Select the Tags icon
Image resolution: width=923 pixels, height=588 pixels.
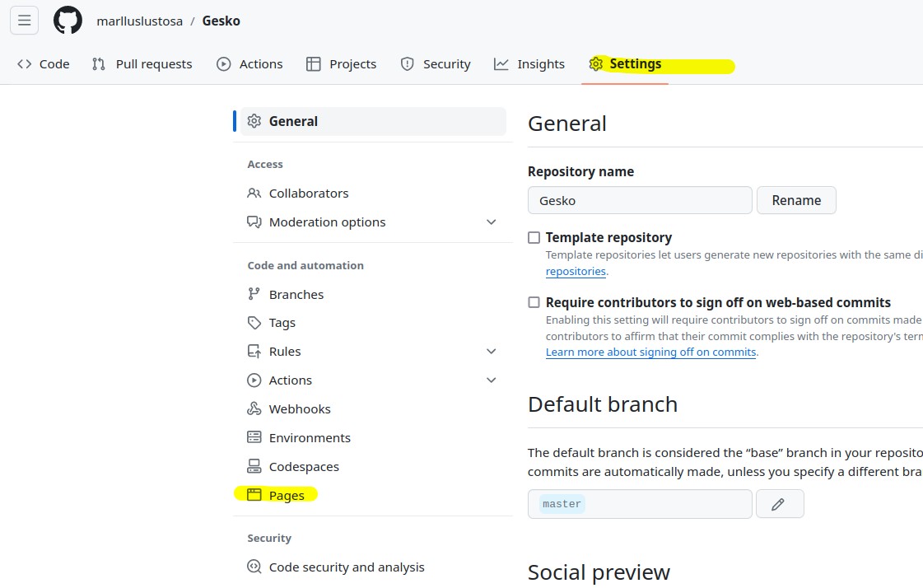click(x=253, y=323)
